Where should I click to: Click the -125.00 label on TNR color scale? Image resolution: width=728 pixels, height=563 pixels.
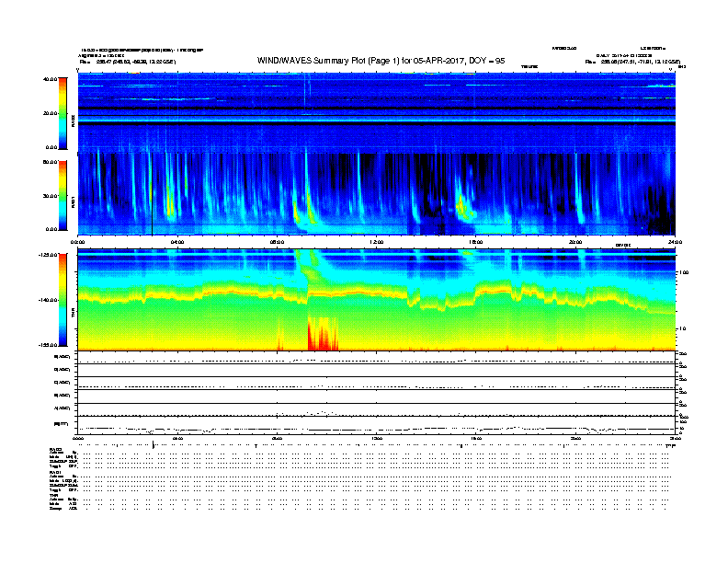pos(48,255)
